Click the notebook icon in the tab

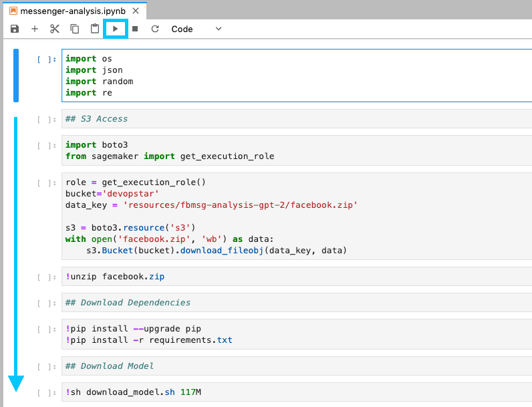tap(13, 11)
